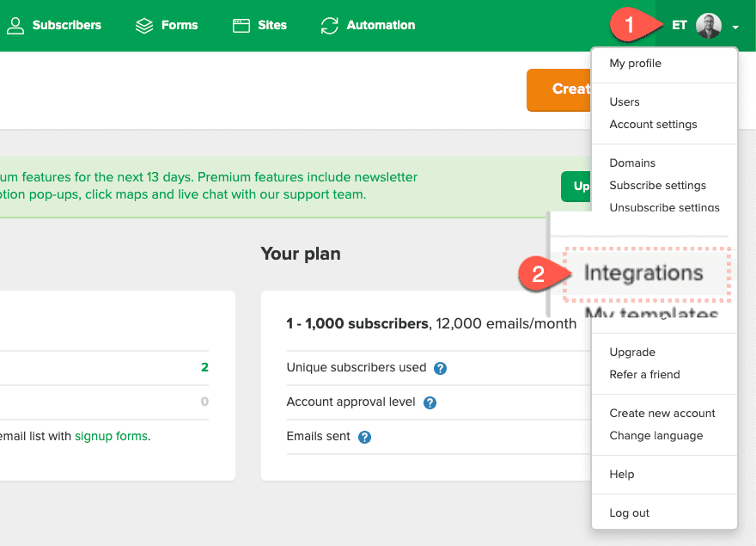Select Log out at the menu bottom
The width and height of the screenshot is (756, 546).
(x=629, y=512)
